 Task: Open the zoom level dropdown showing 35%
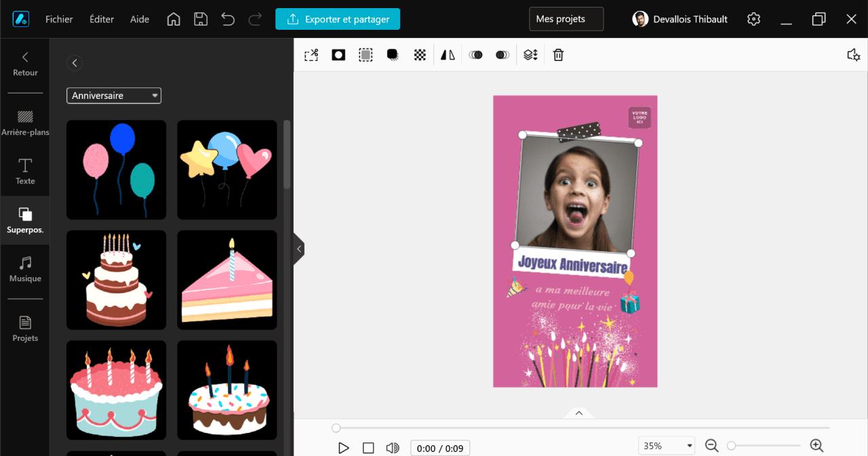point(666,445)
